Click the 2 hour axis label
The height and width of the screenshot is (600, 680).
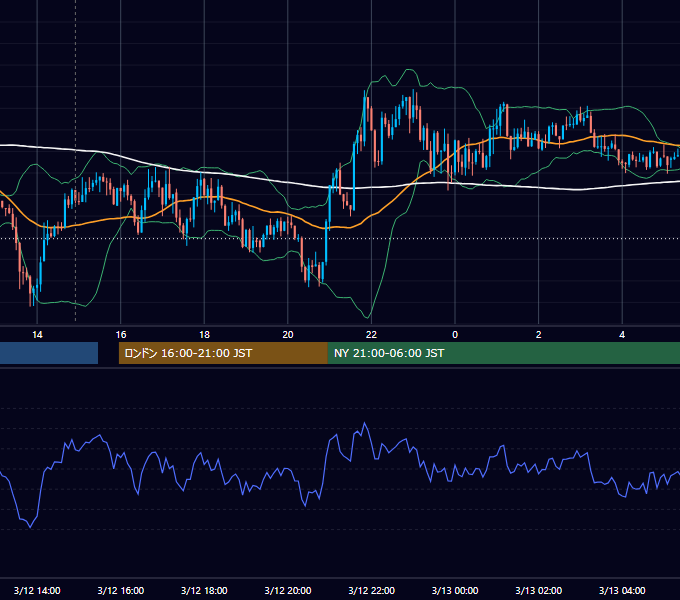click(538, 335)
